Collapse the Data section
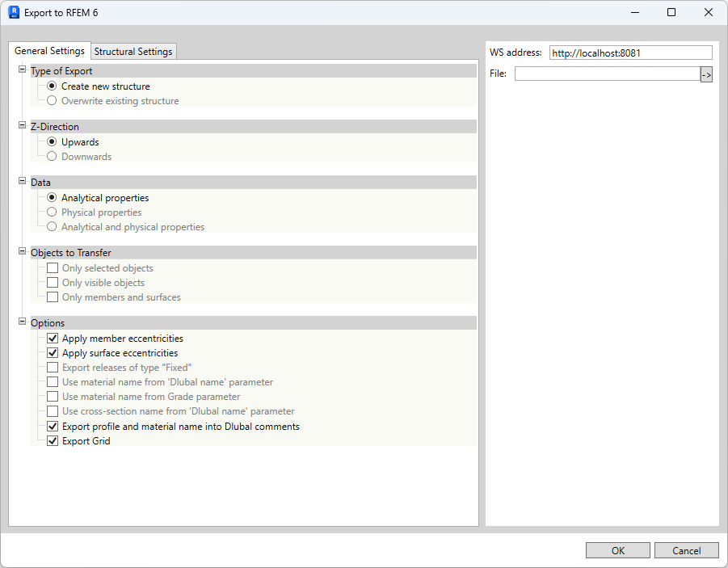The image size is (728, 568). (x=22, y=182)
